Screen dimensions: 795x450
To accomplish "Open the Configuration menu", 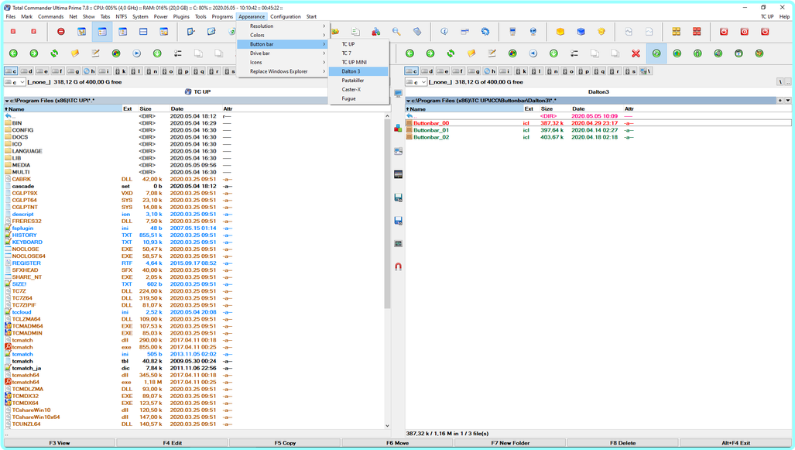I will pos(285,17).
